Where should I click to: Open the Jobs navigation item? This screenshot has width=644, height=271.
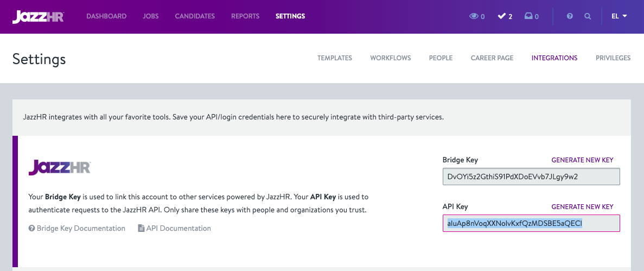click(151, 16)
